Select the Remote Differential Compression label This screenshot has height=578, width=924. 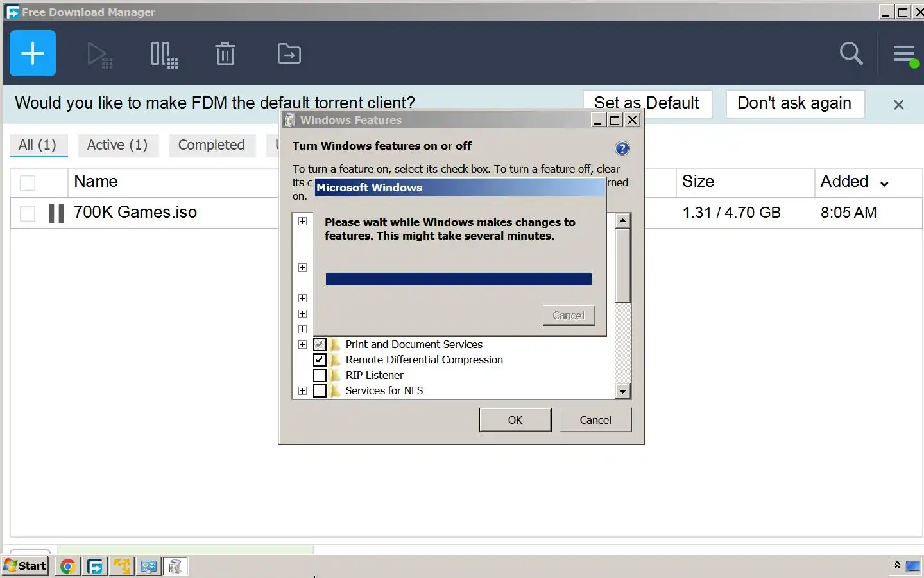point(424,360)
